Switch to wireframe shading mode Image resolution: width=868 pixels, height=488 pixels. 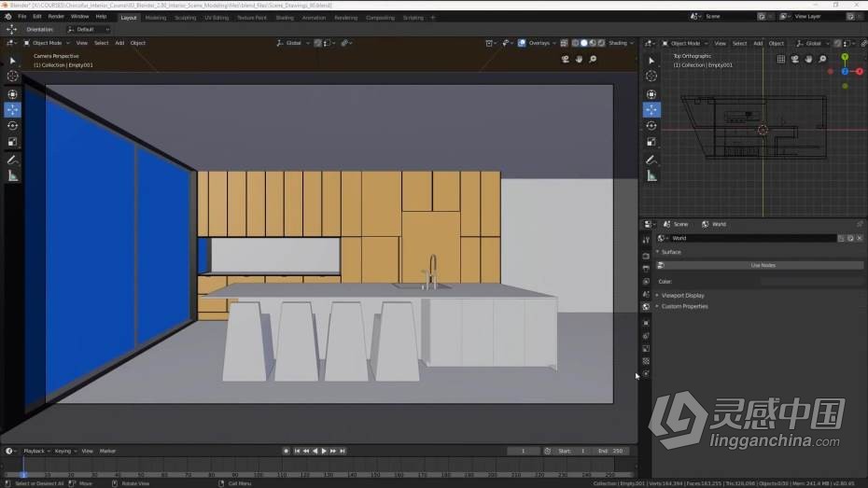[575, 43]
